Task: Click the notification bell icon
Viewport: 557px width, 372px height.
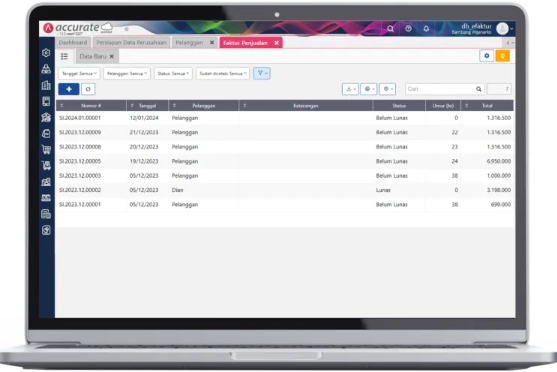Action: pos(426,29)
